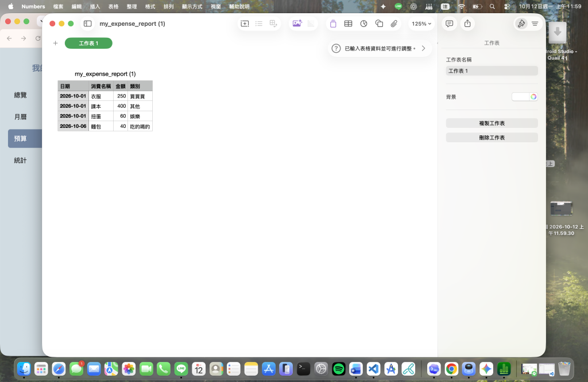Viewport: 588px width, 382px height.
Task: Open Spotlight search in menu bar
Action: (x=492, y=6)
